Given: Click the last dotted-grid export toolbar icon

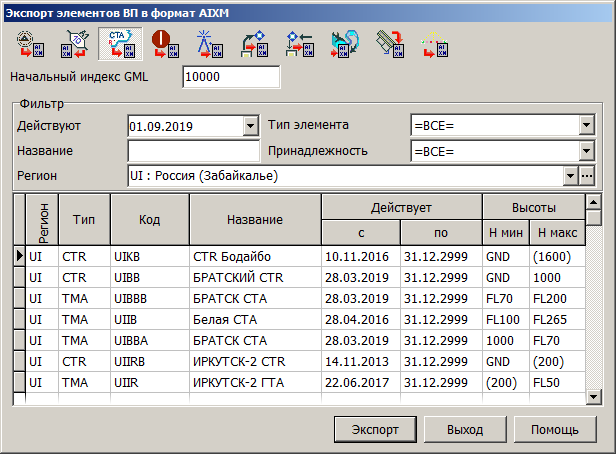Looking at the screenshot, I should click(x=433, y=45).
